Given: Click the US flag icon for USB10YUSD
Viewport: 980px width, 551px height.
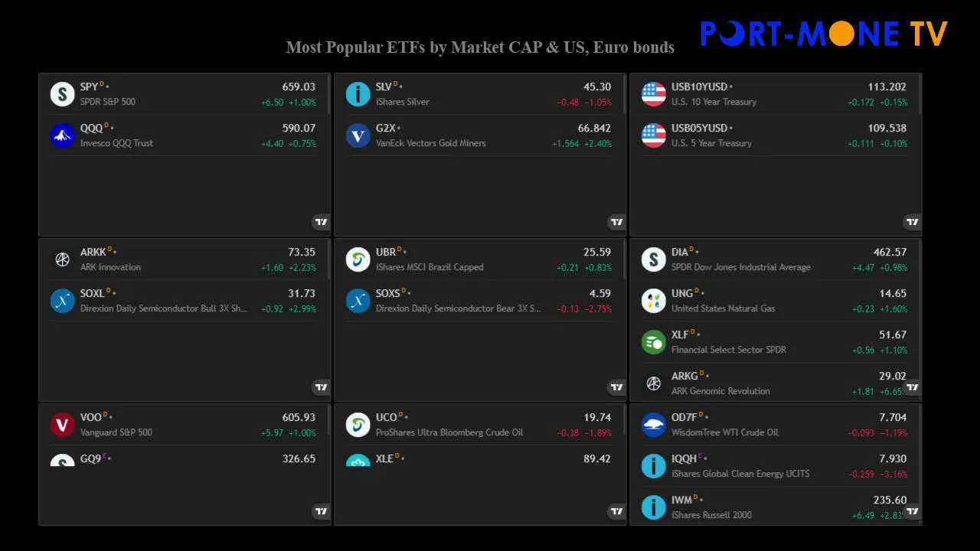Looking at the screenshot, I should coord(653,94).
